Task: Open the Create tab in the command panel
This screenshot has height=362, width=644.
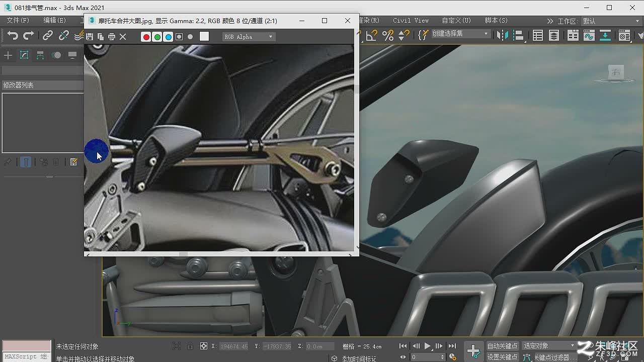Action: [x=8, y=55]
